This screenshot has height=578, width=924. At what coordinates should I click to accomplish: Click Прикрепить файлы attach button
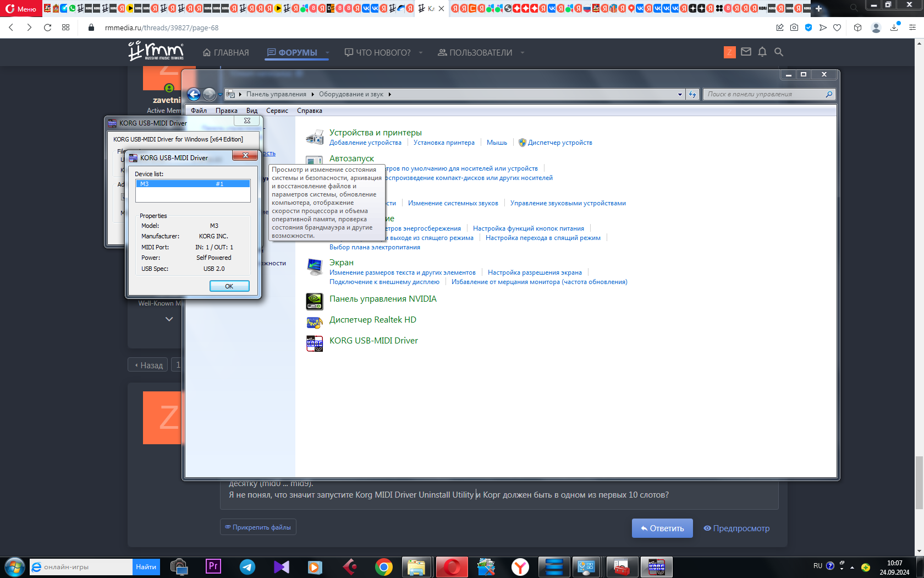point(258,527)
